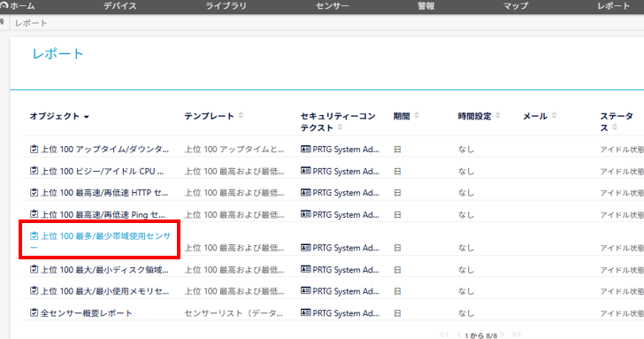This screenshot has width=644, height=339.
Task: Open 上位 100 最高速/再低速 Ping report
Action: (x=103, y=214)
